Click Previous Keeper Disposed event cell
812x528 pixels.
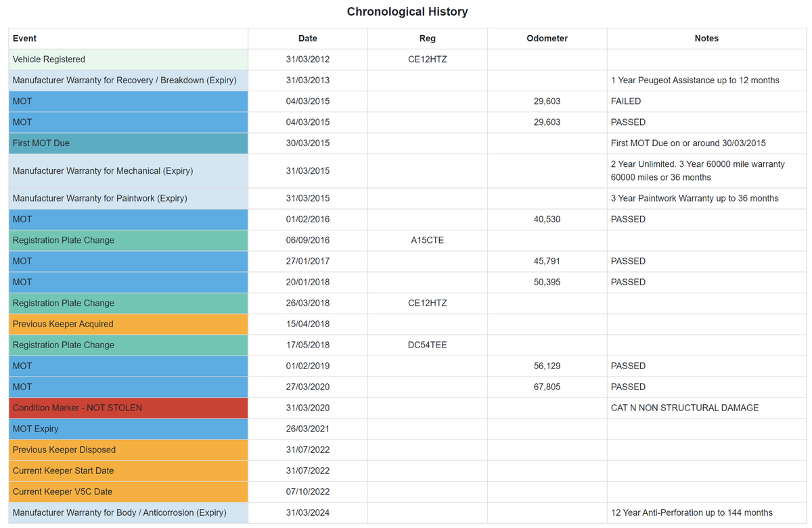pyautogui.click(x=128, y=450)
